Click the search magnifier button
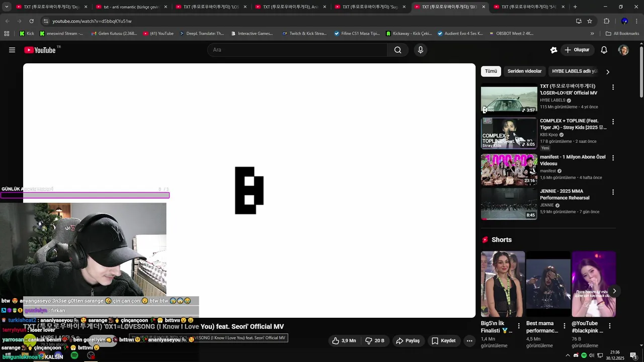 (398, 50)
